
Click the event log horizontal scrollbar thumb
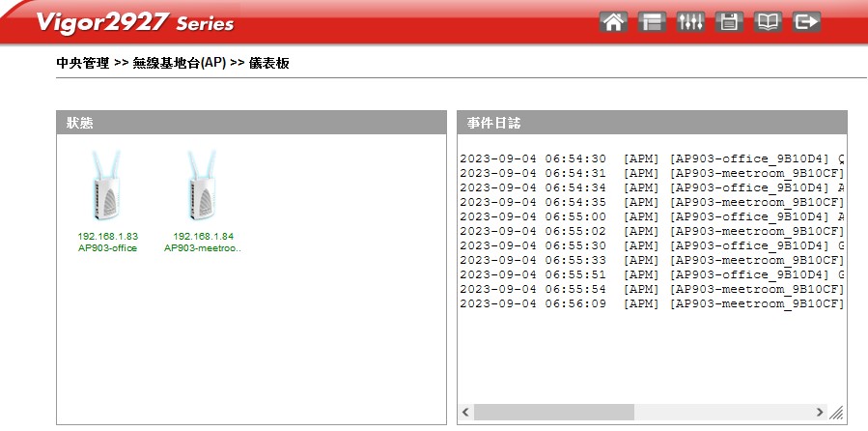click(x=552, y=412)
